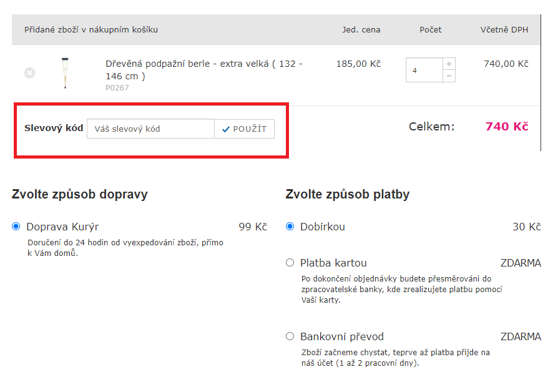This screenshot has width=553, height=392.
Task: Click the 740 Kč total amount
Action: click(507, 126)
